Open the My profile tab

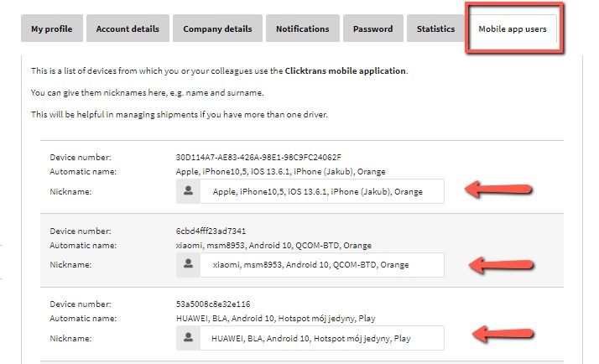tap(51, 29)
